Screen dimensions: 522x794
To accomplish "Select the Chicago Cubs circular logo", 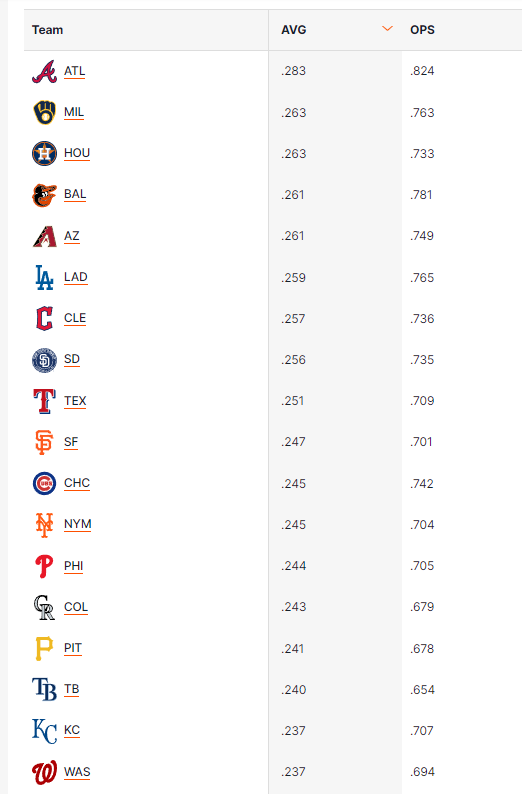I will 45,483.
